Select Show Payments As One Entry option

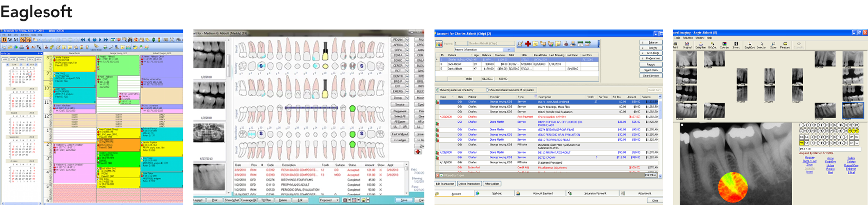tap(455, 90)
